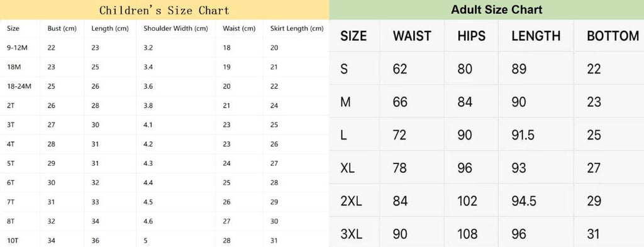The image size is (644, 247).
Task: Click the children's Waist (cm) header
Action: pos(239,29)
